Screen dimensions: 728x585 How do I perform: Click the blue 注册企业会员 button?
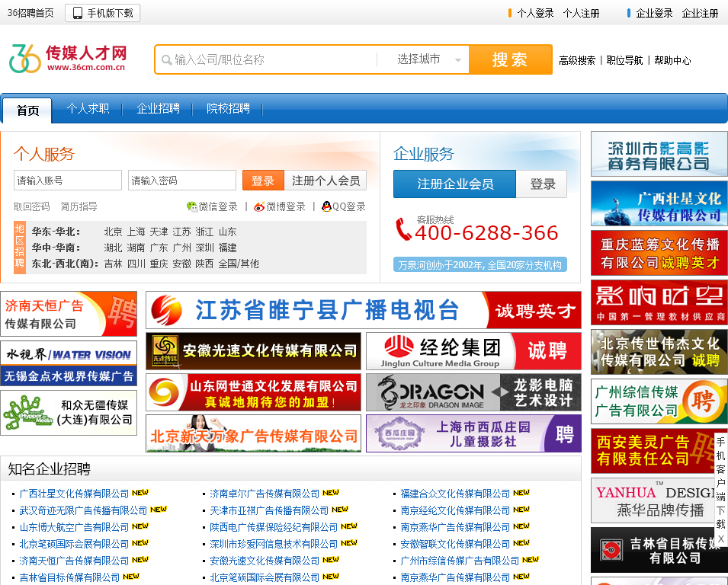[454, 184]
